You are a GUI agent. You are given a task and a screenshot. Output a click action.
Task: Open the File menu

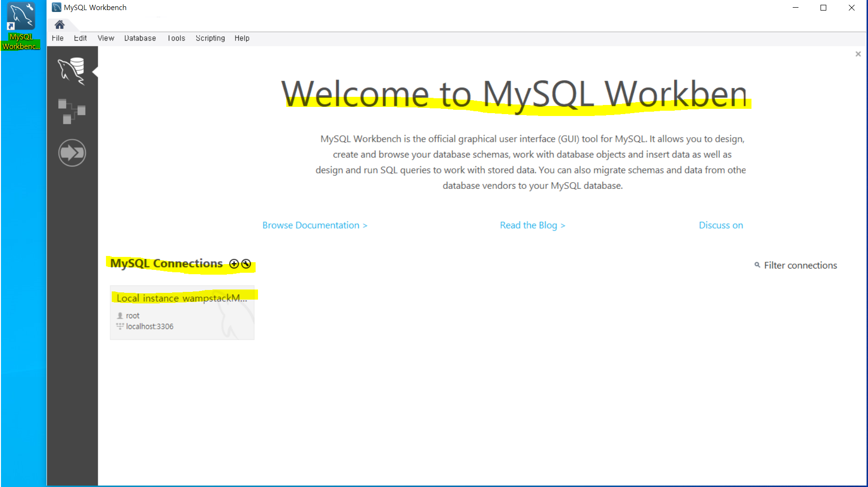click(58, 38)
